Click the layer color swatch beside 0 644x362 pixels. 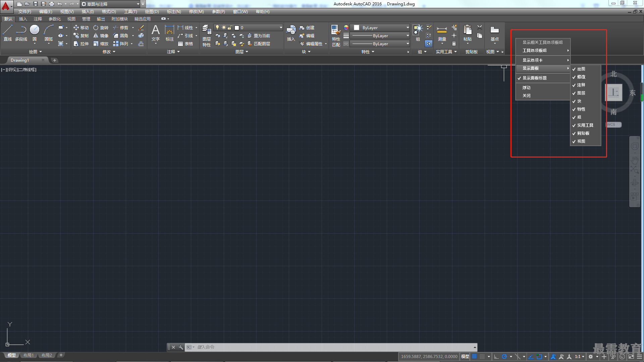pyautogui.click(x=237, y=28)
